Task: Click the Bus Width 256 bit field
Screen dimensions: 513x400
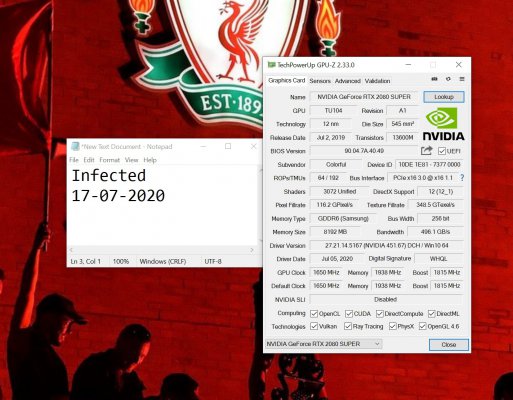Action: 440,218
